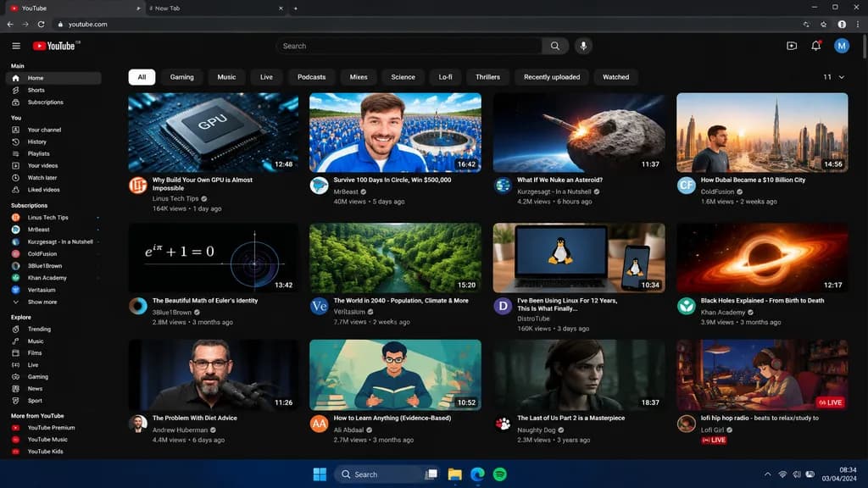
Task: Open Spotify from the taskbar
Action: coord(499,474)
